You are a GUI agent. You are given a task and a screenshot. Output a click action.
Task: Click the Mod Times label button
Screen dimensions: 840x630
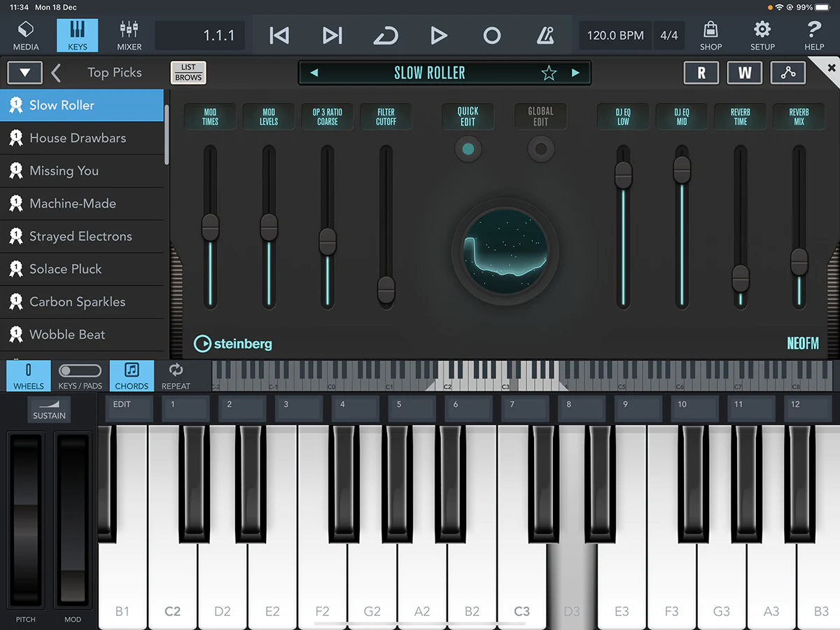(x=210, y=117)
